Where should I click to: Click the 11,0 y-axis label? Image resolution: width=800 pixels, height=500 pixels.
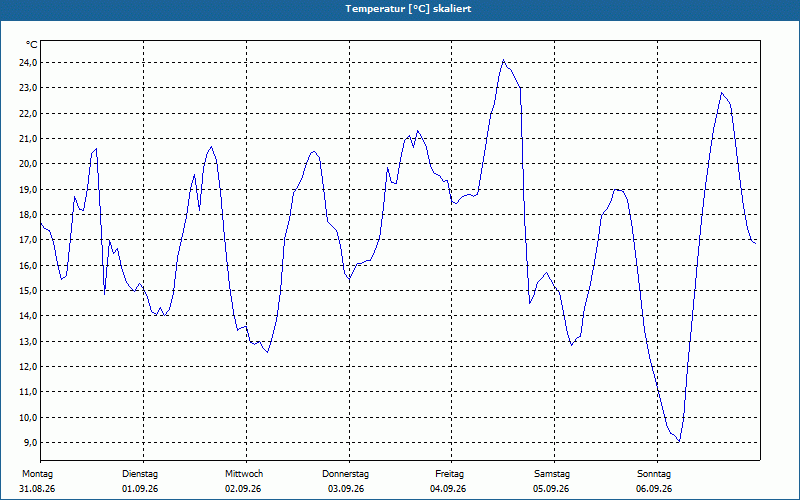point(28,392)
